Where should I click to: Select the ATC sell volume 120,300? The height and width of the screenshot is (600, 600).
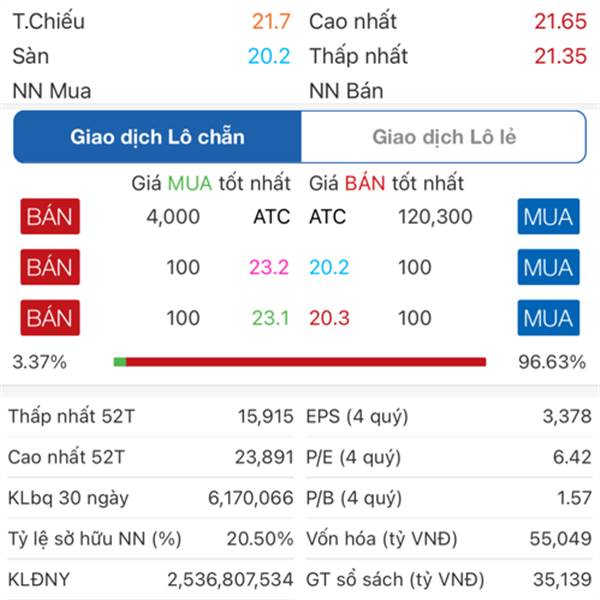[x=435, y=217]
